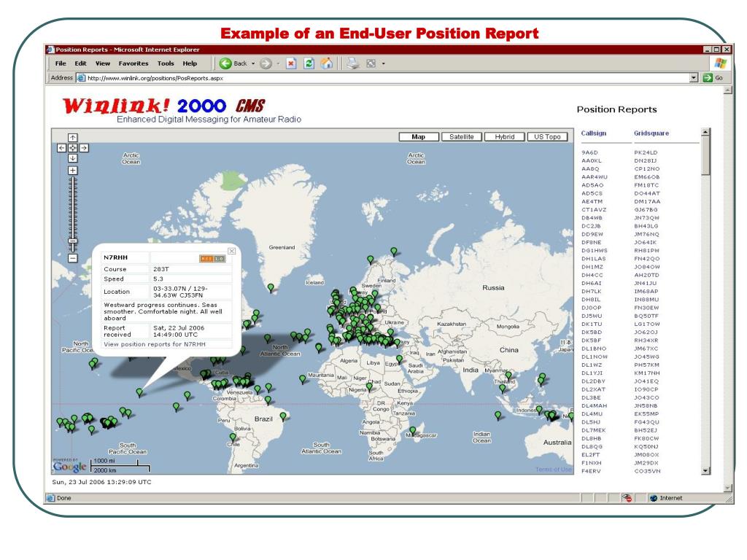
Task: Open the Home page icon
Action: tap(327, 63)
